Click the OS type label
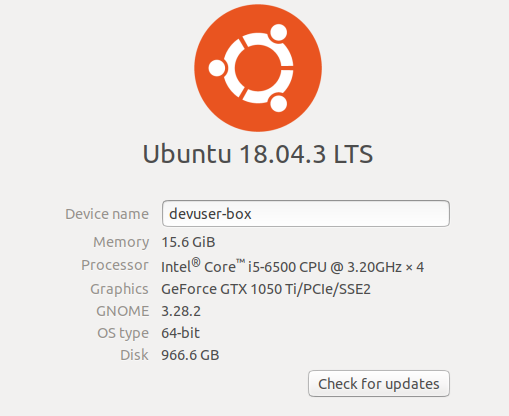This screenshot has width=509, height=416. coord(123,333)
